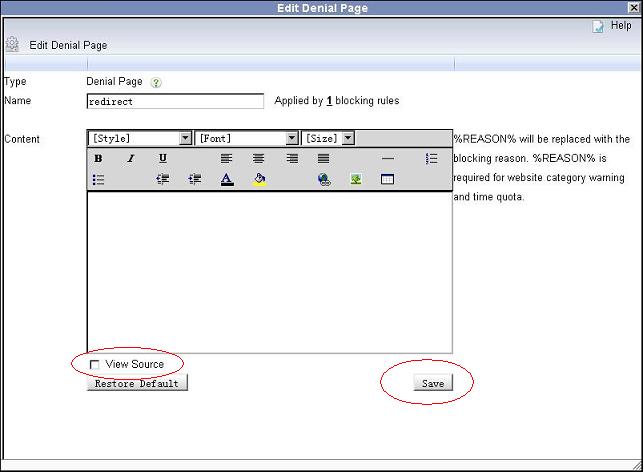Insert a horizontal rule
This screenshot has height=472, width=643.
coord(388,158)
